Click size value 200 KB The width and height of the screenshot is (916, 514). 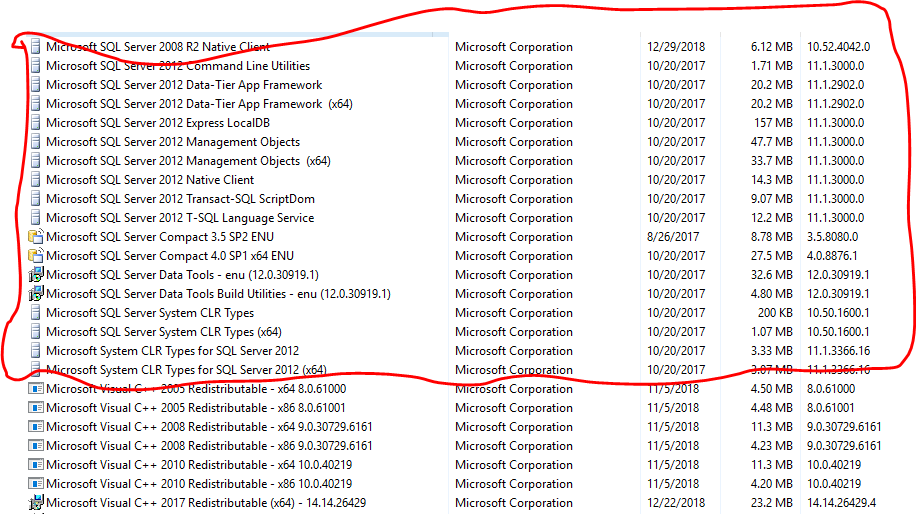pos(775,312)
